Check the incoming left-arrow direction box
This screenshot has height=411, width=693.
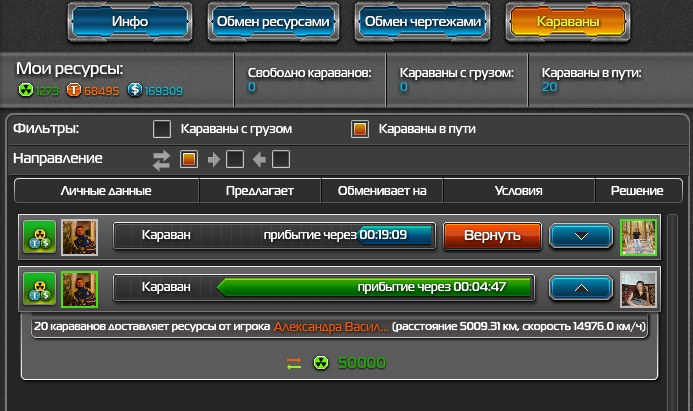pos(281,159)
